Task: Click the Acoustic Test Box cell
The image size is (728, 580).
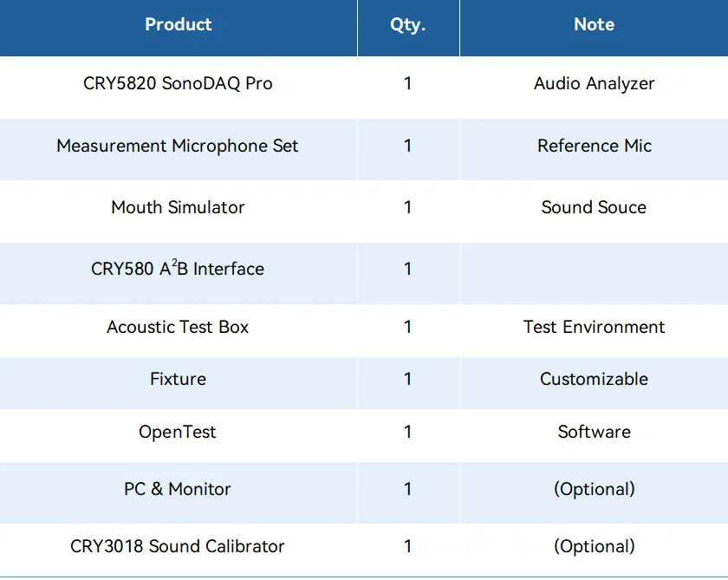Action: (178, 327)
